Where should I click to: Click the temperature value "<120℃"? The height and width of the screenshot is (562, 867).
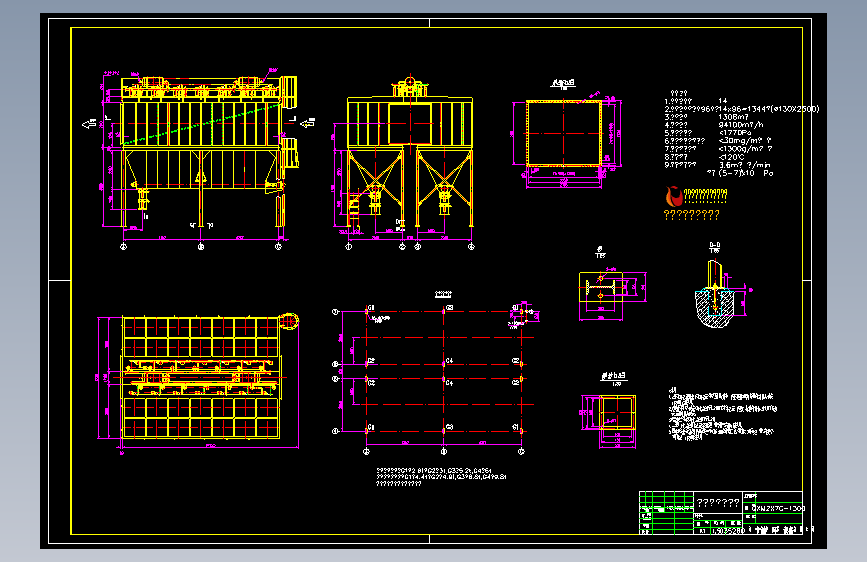pyautogui.click(x=731, y=157)
